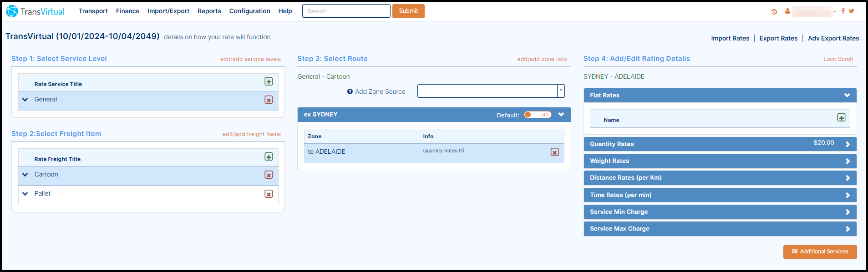Open the Configuration menu
This screenshot has width=868, height=272.
(249, 11)
